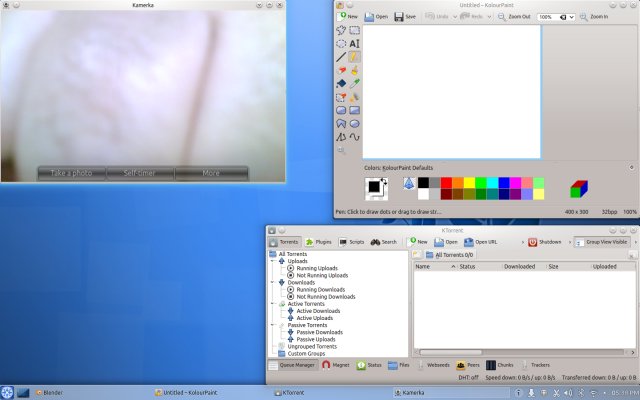Viewport: 640px width, 400px height.
Task: Select the Text tool in KolourPaint
Action: [355, 44]
